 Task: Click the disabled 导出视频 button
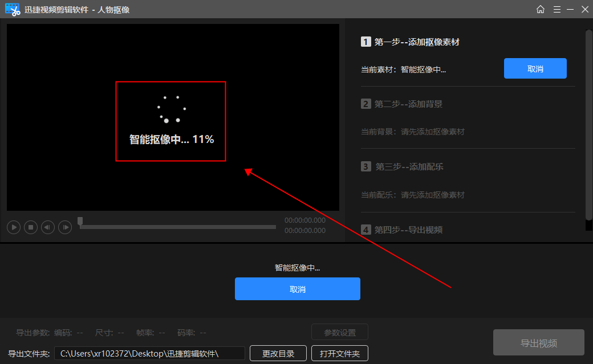pyautogui.click(x=538, y=342)
